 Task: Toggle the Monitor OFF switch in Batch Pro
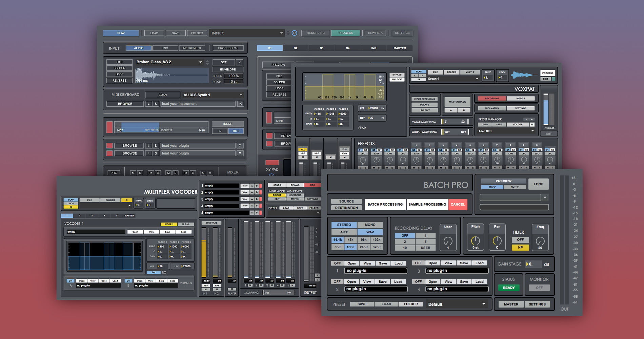coord(539,288)
